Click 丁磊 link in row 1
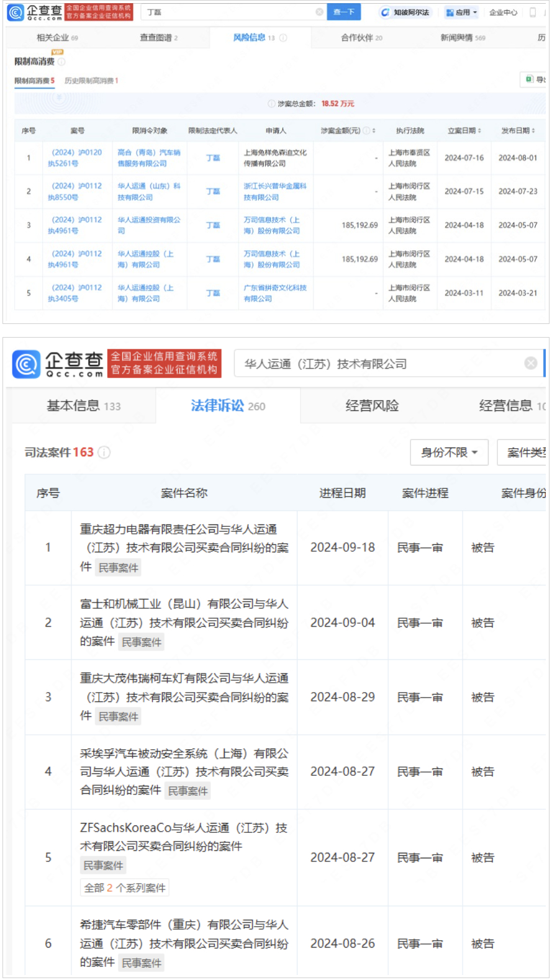Image resolution: width=552 pixels, height=980 pixels. pos(213,158)
